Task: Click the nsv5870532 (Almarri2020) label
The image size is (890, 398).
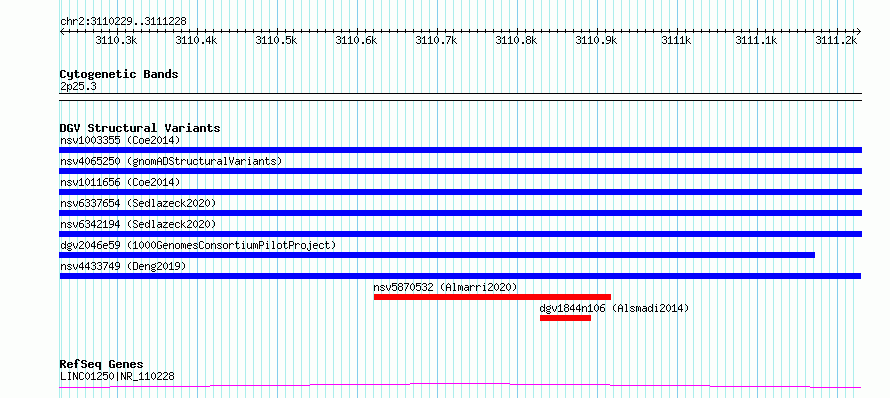Action: (x=446, y=287)
